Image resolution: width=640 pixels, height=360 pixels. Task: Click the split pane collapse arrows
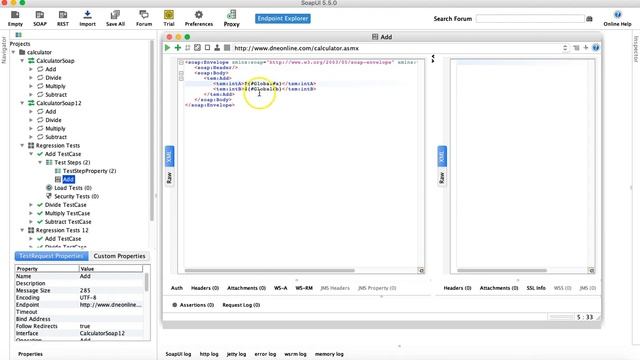coord(433,59)
